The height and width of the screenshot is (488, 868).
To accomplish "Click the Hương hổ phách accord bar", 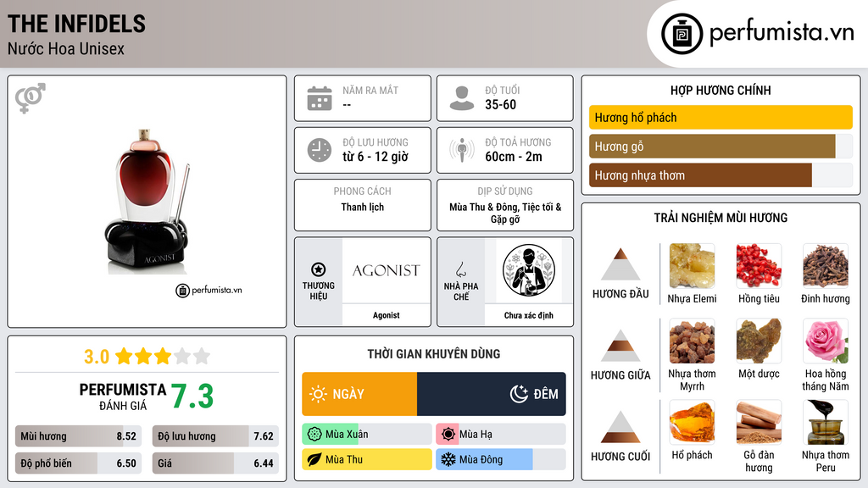I will point(721,117).
